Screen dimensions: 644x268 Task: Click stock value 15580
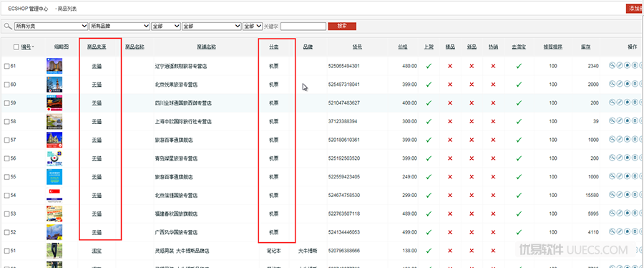[x=592, y=195]
